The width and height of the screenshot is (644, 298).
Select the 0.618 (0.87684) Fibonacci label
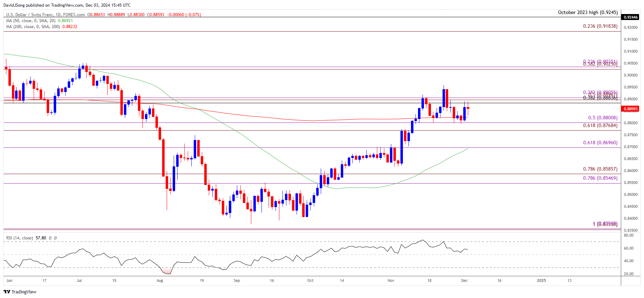(600, 126)
